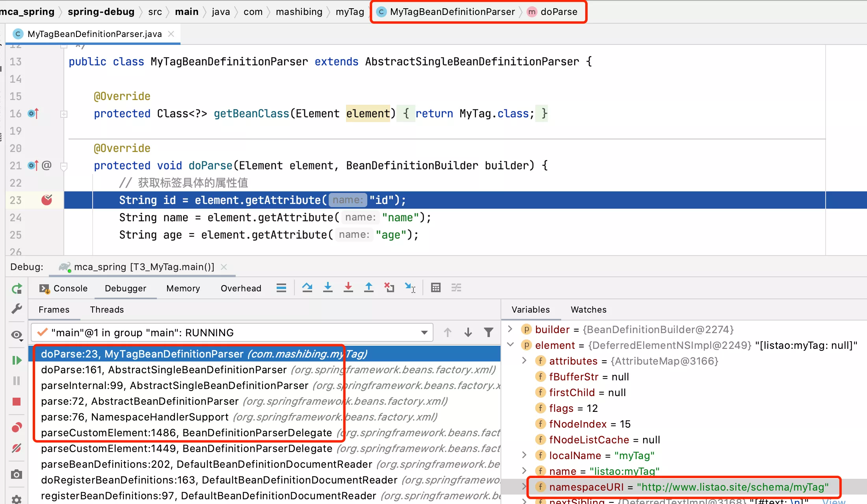Select frame parse:76 NamespaceHandlerSupport
Screen dimensions: 867x504
coord(264,417)
